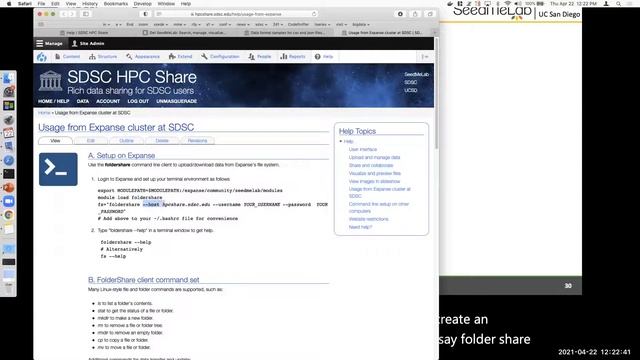
Task: Click Safari forward button
Action: [x=72, y=14]
